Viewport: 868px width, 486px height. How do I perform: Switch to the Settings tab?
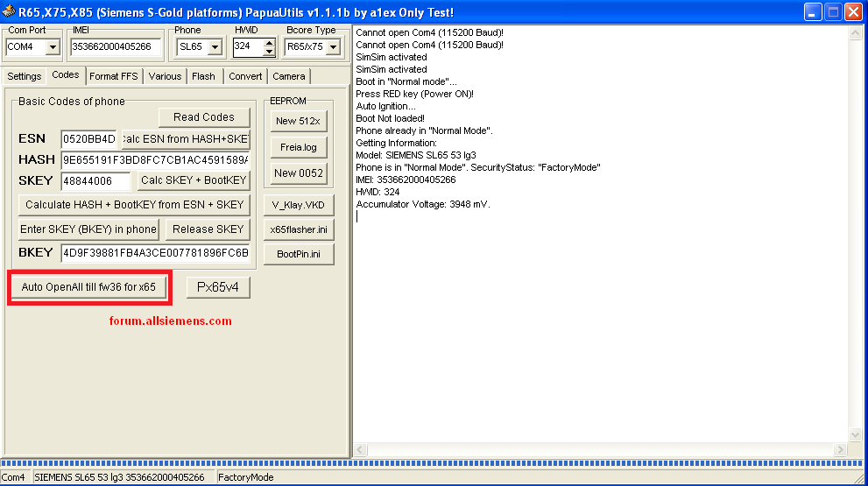(x=24, y=76)
